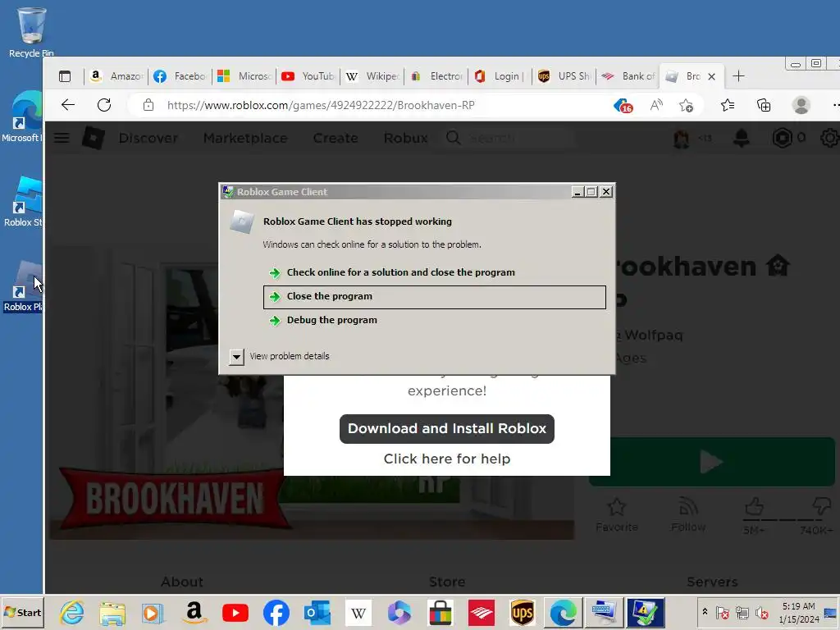Switch to the Electronics tab
This screenshot has width=840, height=630.
[x=436, y=76]
